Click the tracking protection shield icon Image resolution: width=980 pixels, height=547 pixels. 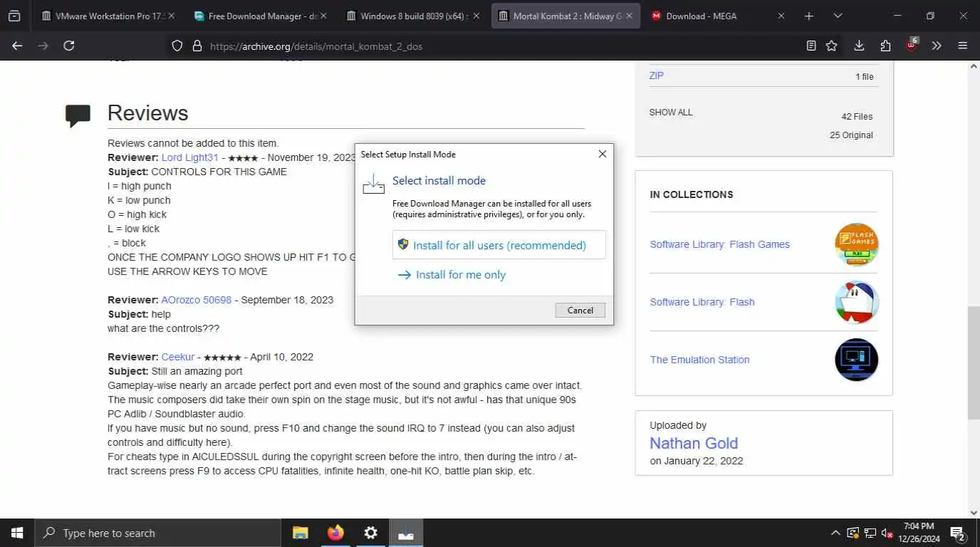point(177,46)
